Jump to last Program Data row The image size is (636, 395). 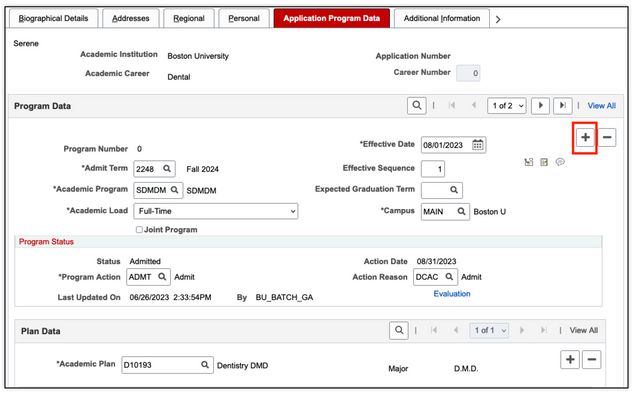563,106
